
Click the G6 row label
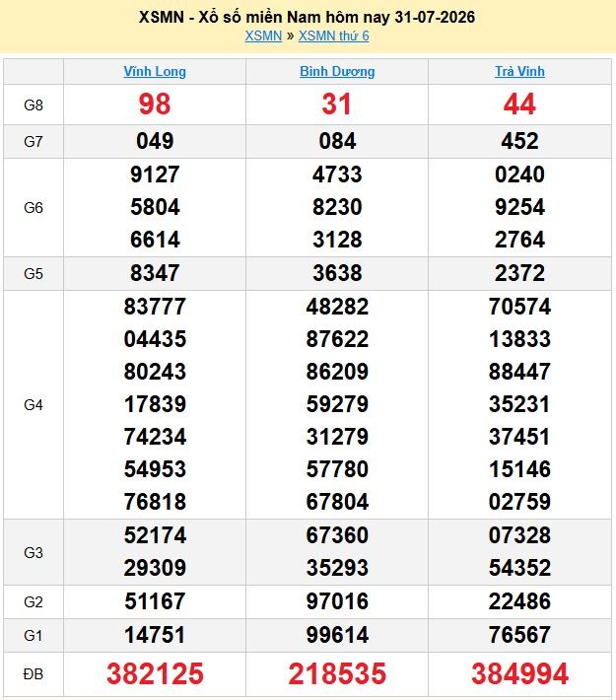(34, 208)
